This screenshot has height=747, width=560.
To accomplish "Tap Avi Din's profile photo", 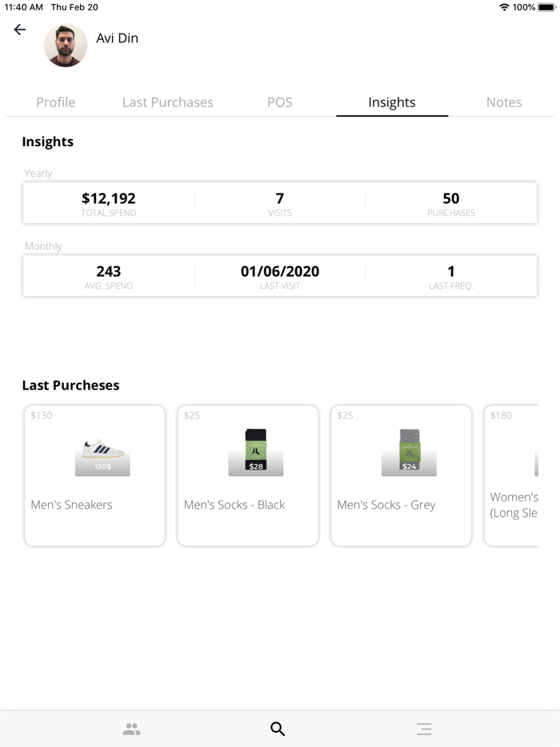I will point(66,46).
